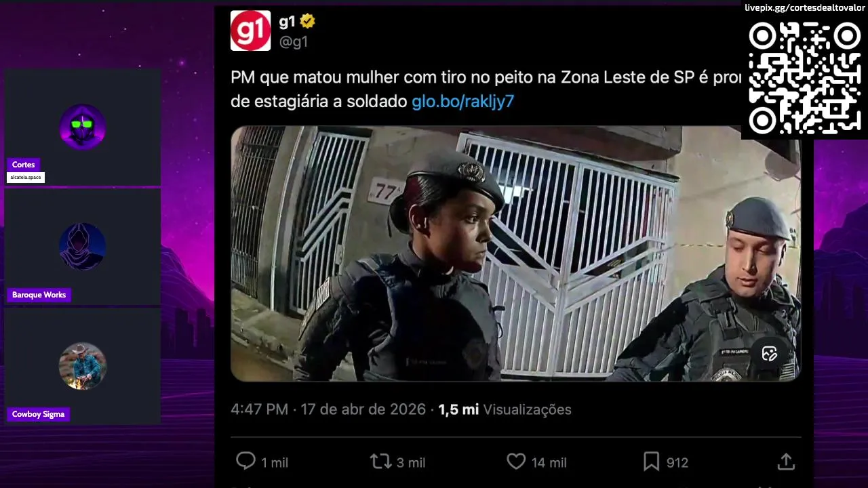The image size is (868, 488).
Task: Repost using the retweet arrows icon
Action: coord(380,462)
